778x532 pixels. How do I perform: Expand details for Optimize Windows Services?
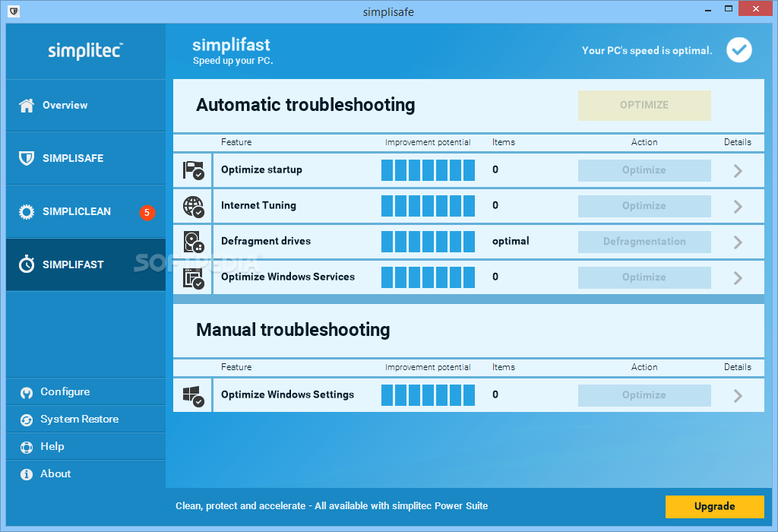click(738, 278)
